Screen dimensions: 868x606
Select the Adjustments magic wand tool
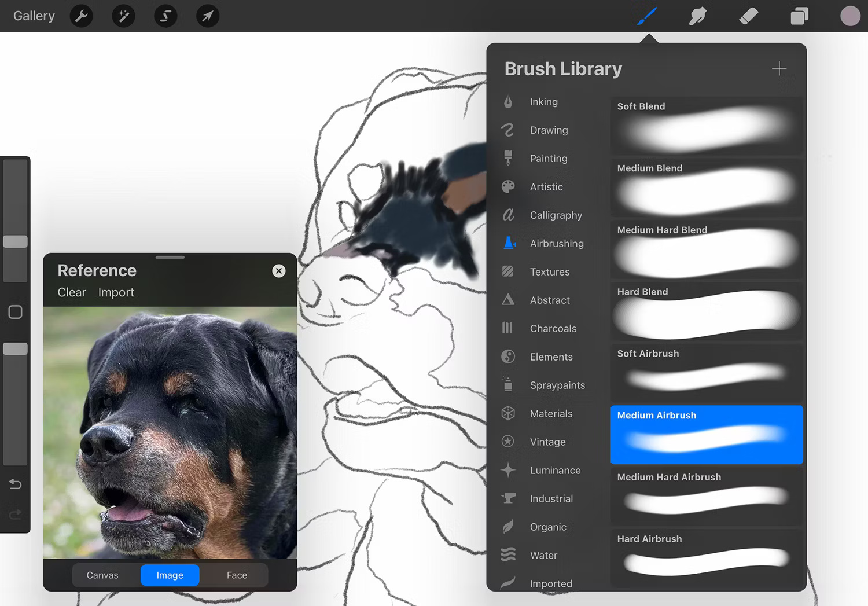tap(123, 16)
